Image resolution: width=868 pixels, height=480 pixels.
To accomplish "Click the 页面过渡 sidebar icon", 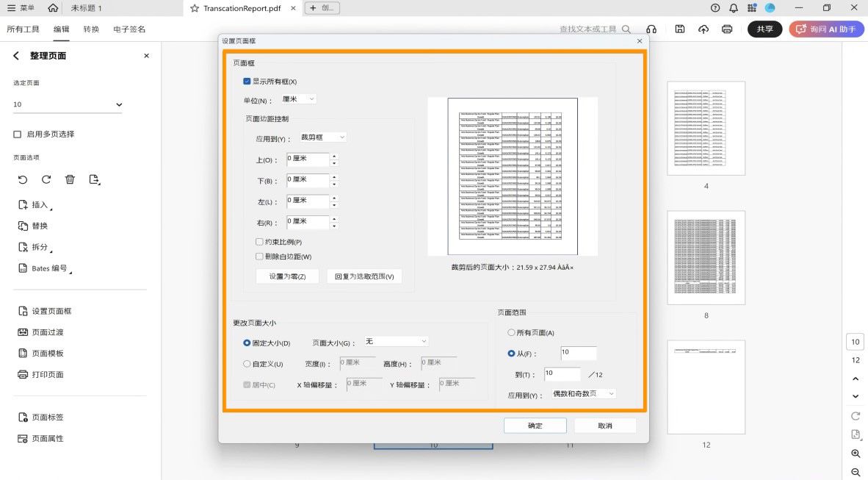I will tap(45, 331).
